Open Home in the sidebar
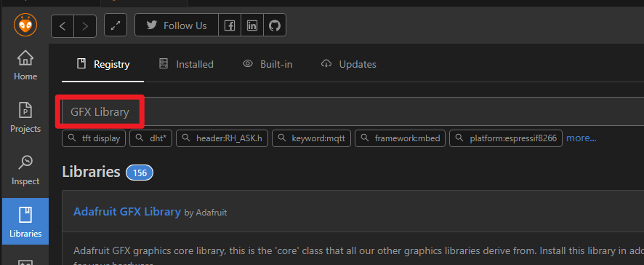Viewport: 644px width, 265px height. click(x=25, y=65)
